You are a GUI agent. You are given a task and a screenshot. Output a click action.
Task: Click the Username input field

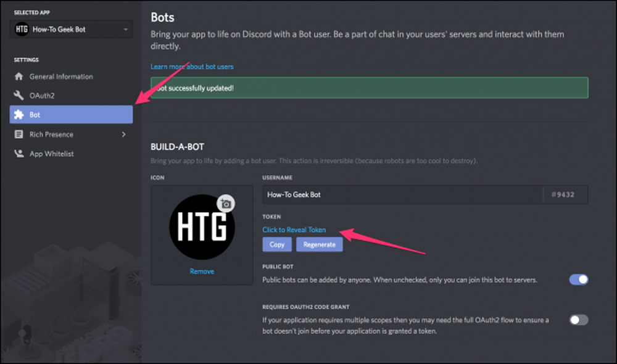coord(402,194)
